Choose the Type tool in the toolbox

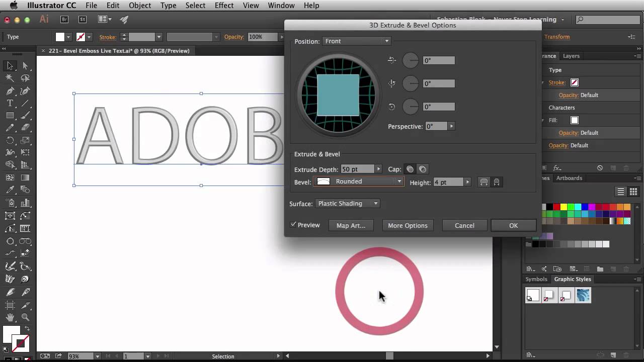[10, 103]
